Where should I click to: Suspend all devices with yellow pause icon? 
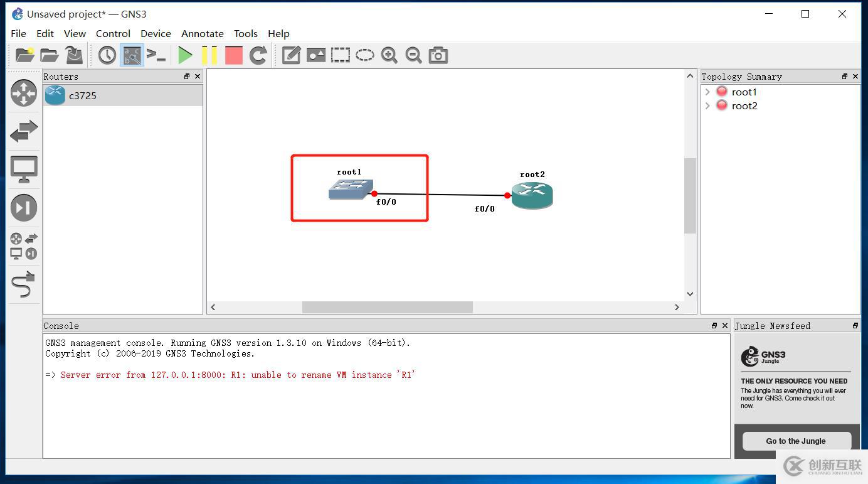209,55
